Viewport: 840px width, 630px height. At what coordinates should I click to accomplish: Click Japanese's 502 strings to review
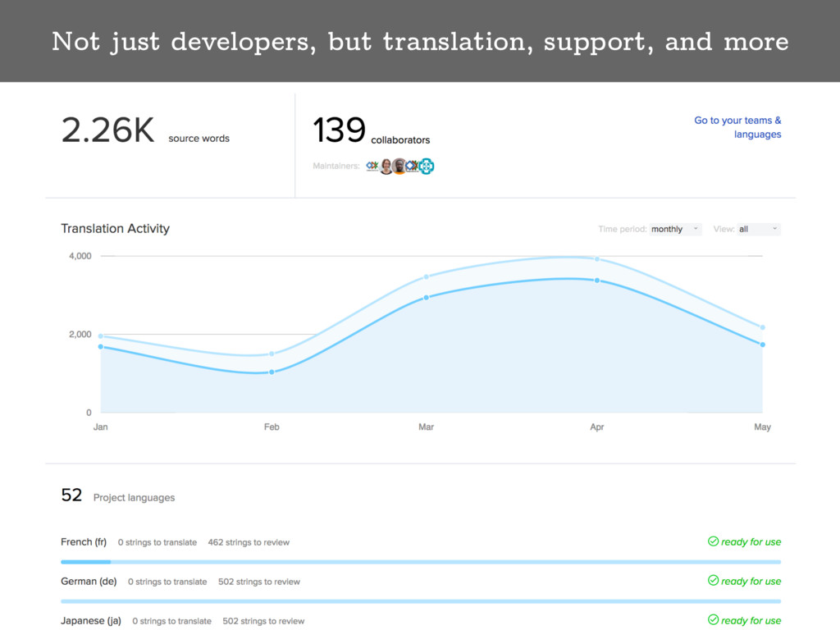263,621
